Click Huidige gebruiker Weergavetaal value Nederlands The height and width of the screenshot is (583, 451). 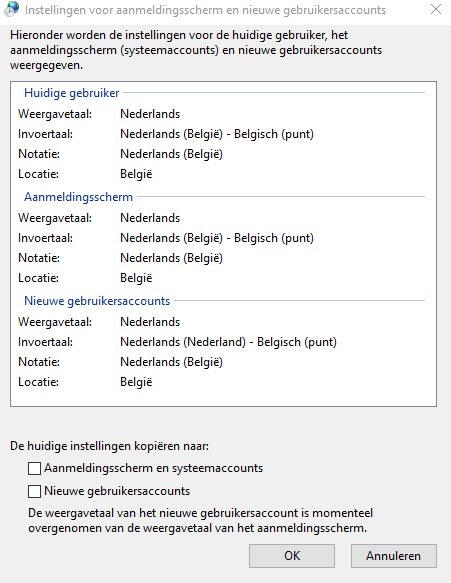pos(150,114)
